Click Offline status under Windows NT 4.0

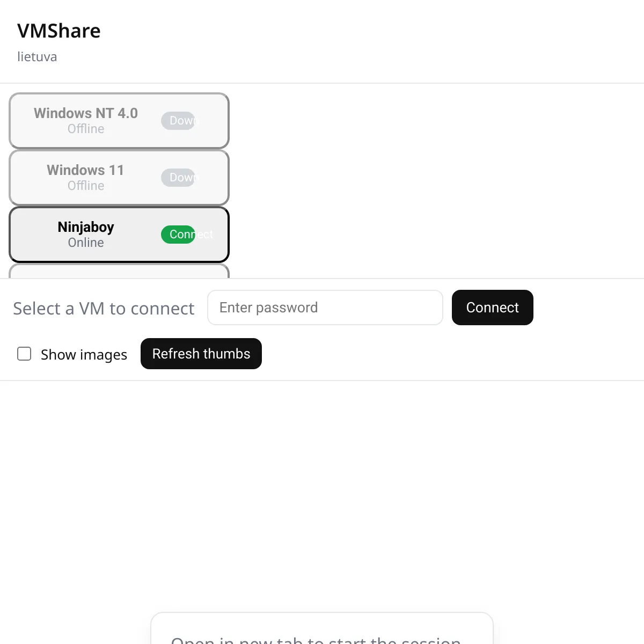(86, 129)
